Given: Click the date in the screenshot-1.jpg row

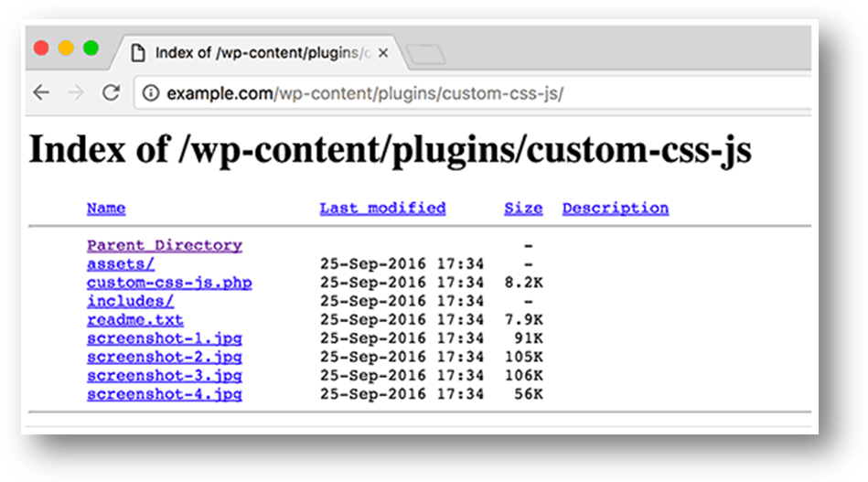Looking at the screenshot, I should click(x=402, y=338).
